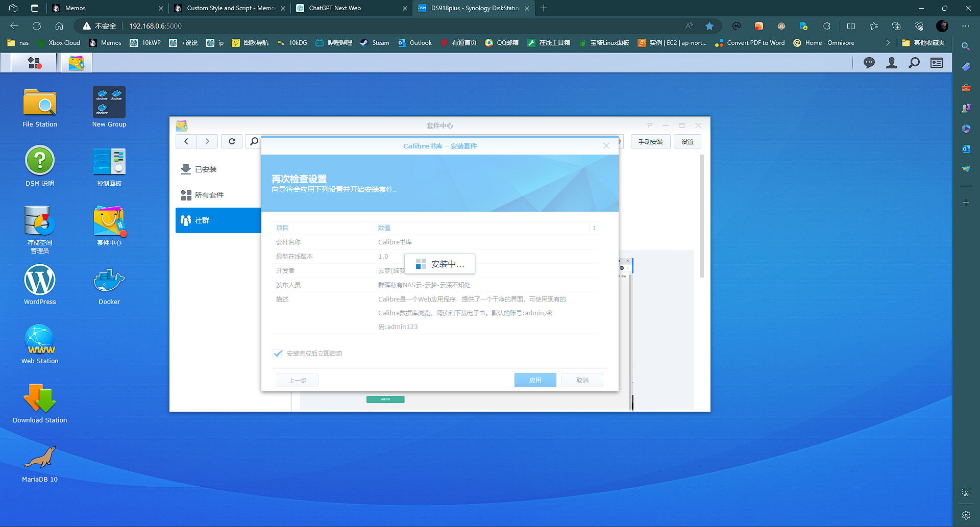This screenshot has height=527, width=980.
Task: Open Steam bookmark
Action: tap(375, 43)
